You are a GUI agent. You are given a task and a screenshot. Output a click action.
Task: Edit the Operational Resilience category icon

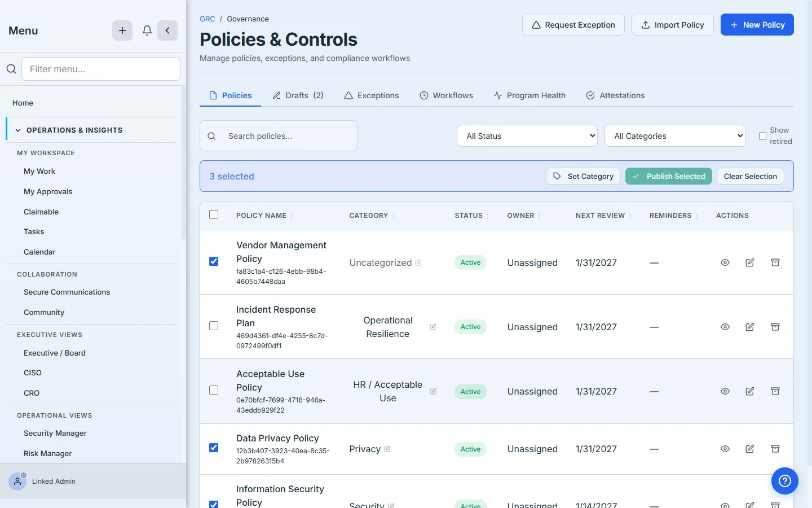point(433,327)
